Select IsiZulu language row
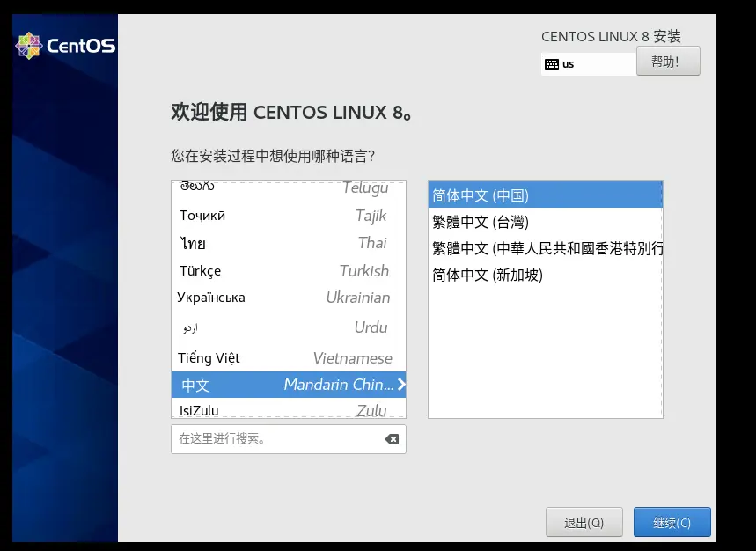Screen dimensions: 756x551 point(289,409)
